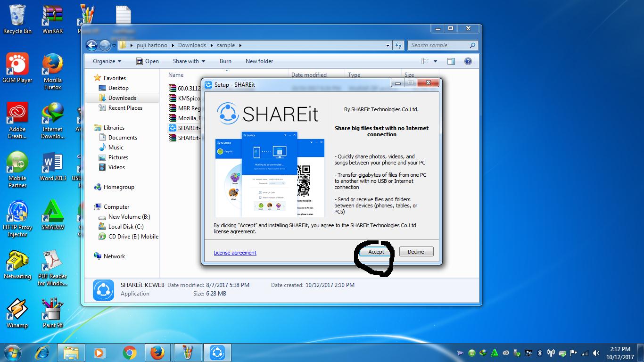Select Libraries in the navigation pane
This screenshot has width=644, height=362.
[x=109, y=128]
